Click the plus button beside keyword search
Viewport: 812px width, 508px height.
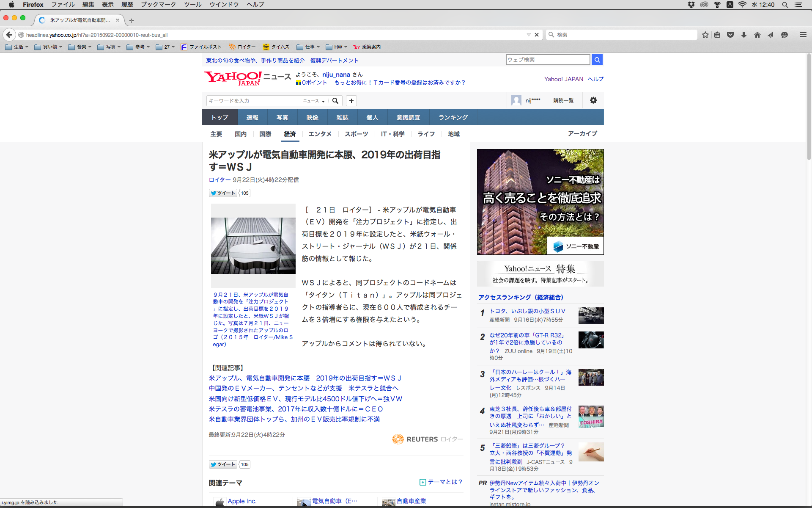pos(351,101)
